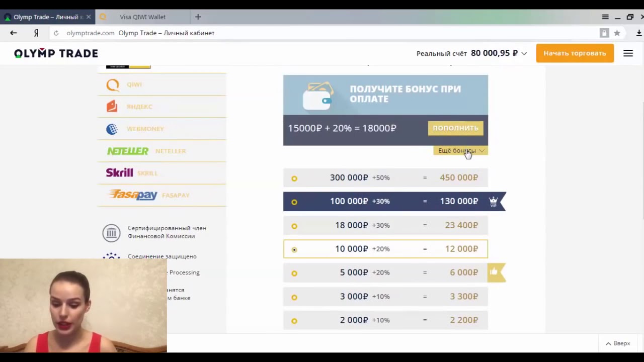
Task: Select the 18 000₽ +30% bonus option
Action: pyautogui.click(x=385, y=225)
